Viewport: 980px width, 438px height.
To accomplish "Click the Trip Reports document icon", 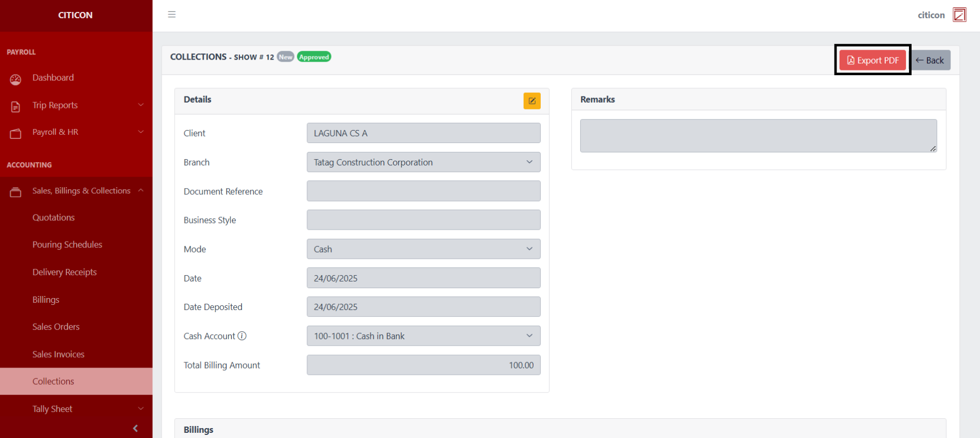I will [x=16, y=106].
